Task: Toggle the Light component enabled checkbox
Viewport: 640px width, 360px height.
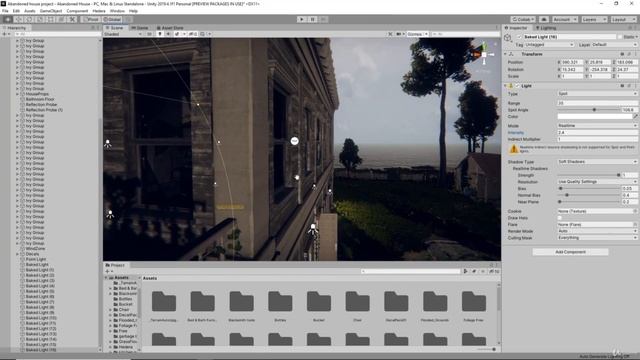Action: [x=518, y=86]
